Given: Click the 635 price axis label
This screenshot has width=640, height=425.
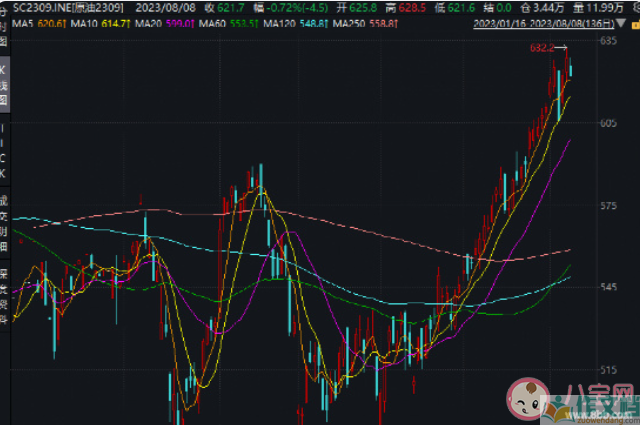Looking at the screenshot, I should point(608,42).
